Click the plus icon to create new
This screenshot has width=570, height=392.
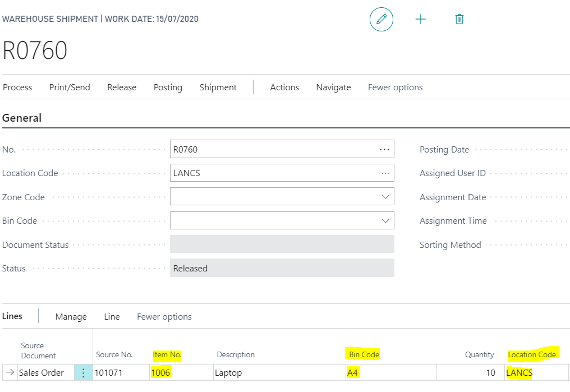(x=420, y=20)
